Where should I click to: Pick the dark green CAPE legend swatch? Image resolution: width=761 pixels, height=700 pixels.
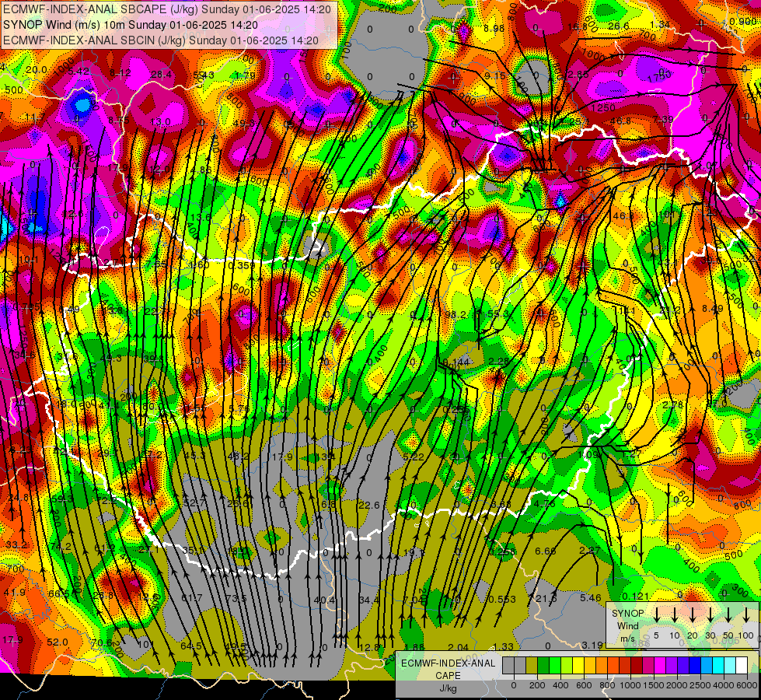point(543,666)
